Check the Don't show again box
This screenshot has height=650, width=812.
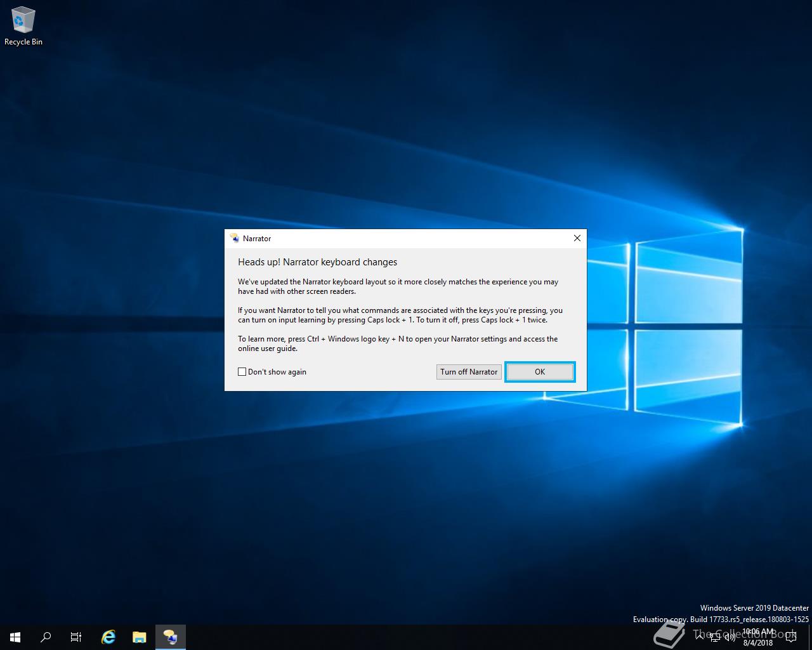pos(242,372)
